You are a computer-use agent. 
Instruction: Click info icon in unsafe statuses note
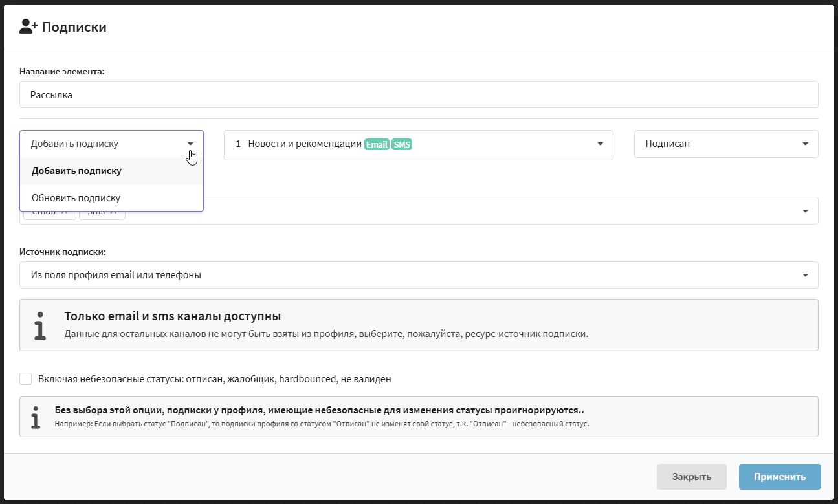[x=35, y=417]
